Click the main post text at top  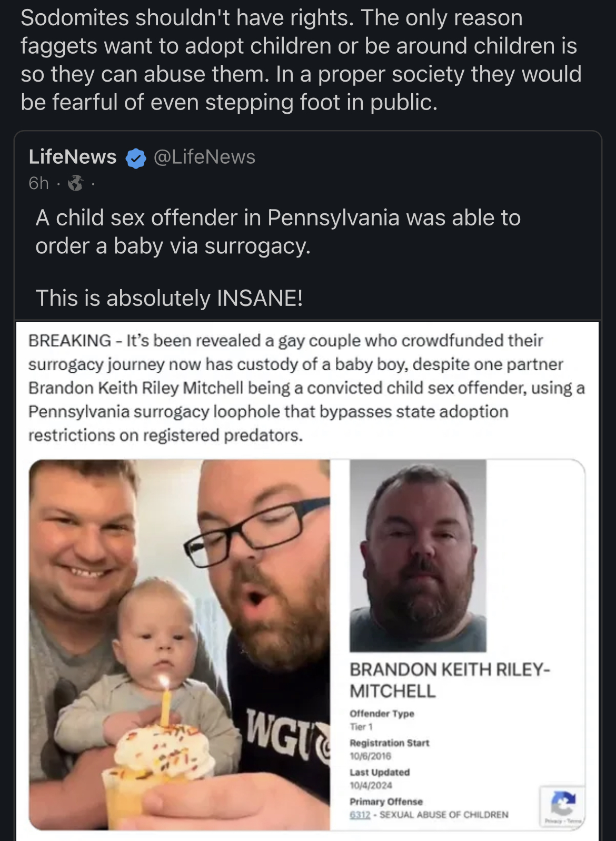301,60
